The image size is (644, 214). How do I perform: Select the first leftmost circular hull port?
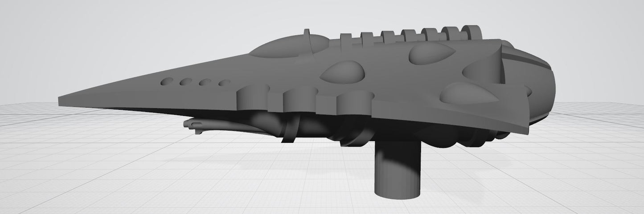[x=167, y=81]
